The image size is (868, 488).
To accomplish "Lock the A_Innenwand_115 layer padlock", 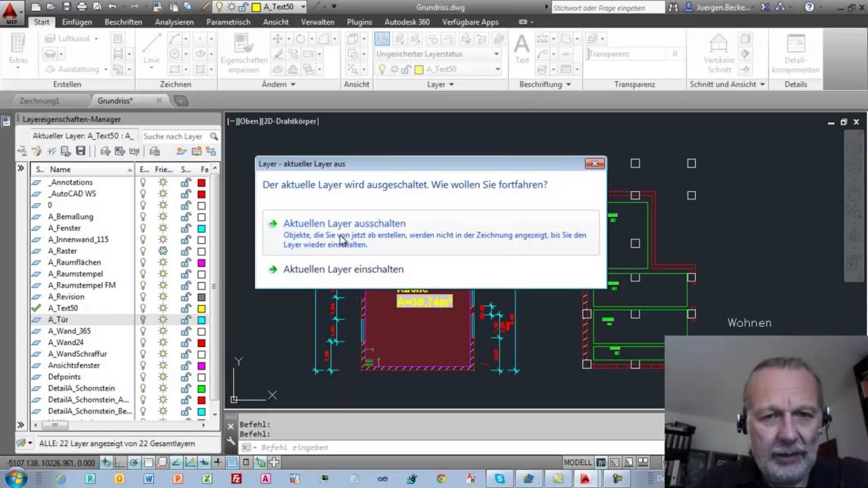I will tap(185, 239).
